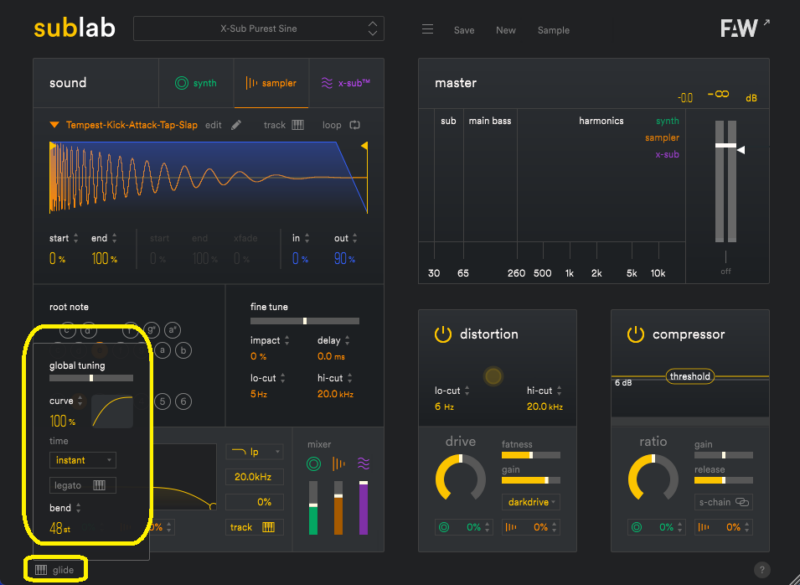The image size is (800, 585).
Task: Click the global tuning slider
Action: click(91, 379)
